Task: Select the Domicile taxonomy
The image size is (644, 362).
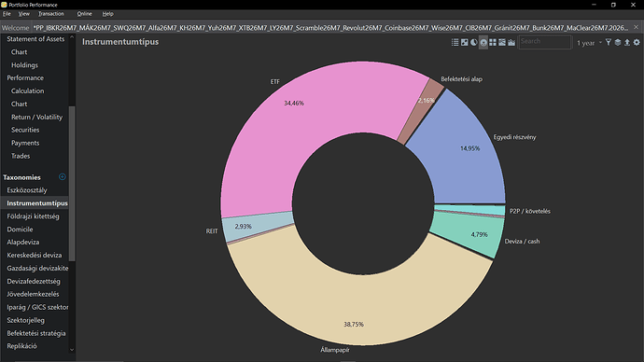Action: [x=20, y=229]
